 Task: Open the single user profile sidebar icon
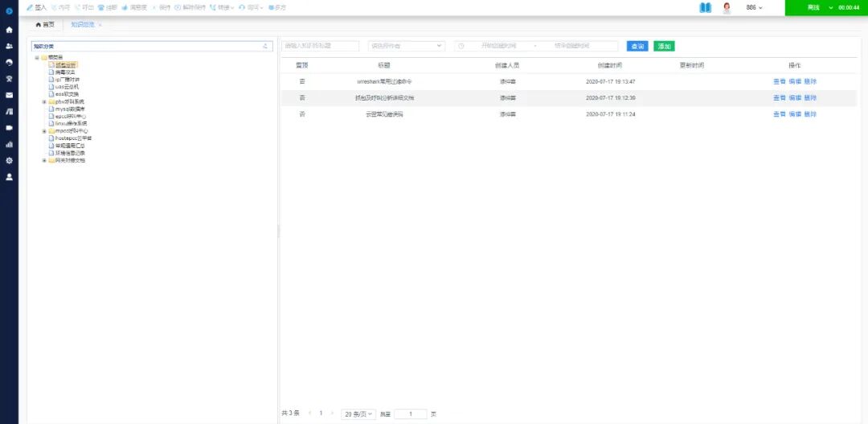[x=9, y=177]
